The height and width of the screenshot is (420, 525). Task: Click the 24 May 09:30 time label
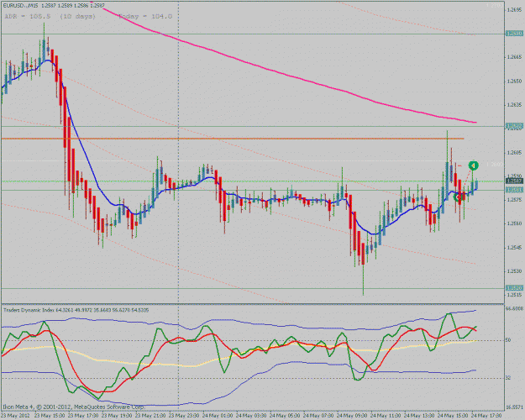pos(352,416)
